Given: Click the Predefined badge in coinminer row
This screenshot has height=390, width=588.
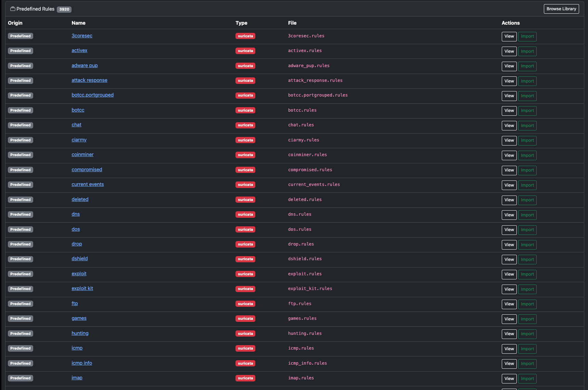Looking at the screenshot, I should coord(21,155).
